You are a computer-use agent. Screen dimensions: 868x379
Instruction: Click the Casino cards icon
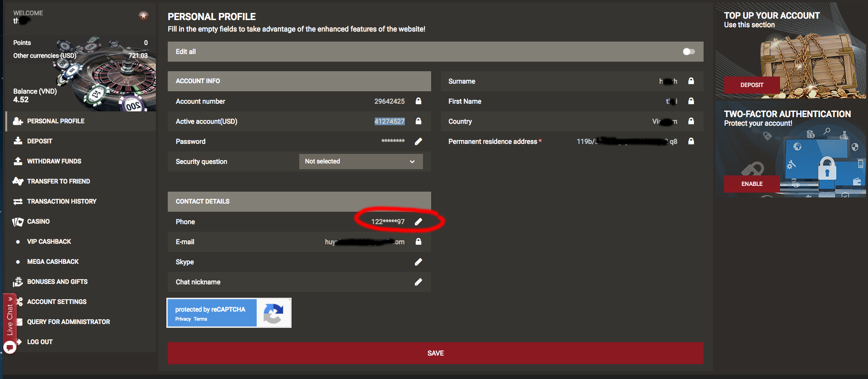click(x=18, y=221)
